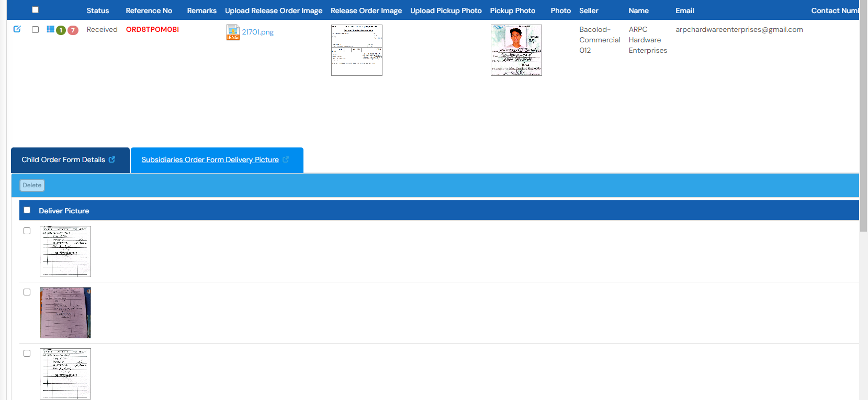View the Pickup Photo thumbnail

516,50
